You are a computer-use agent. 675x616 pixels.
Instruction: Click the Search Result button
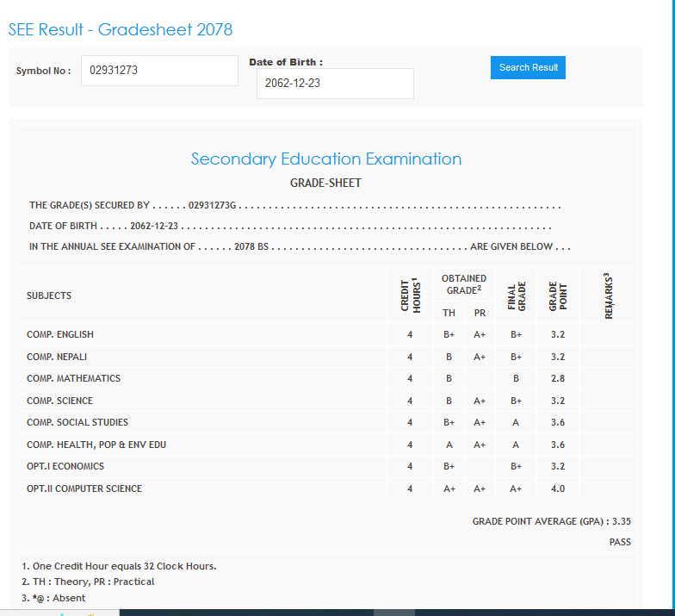pos(528,67)
